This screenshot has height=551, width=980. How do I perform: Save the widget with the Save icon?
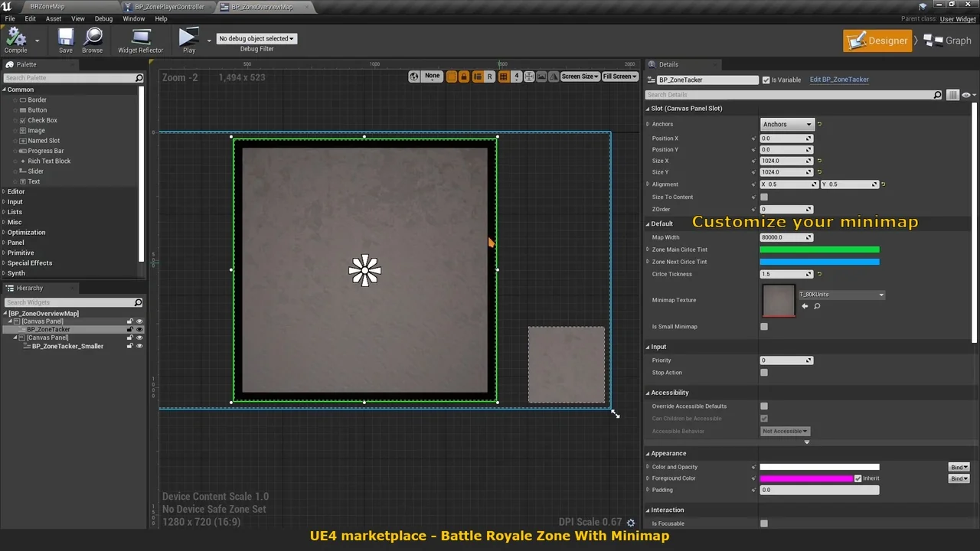(x=66, y=39)
